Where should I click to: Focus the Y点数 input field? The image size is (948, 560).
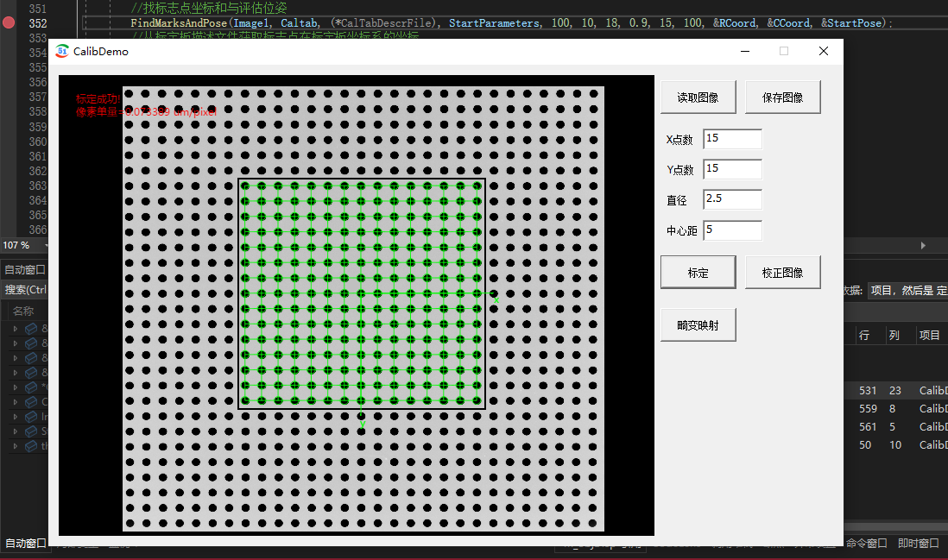point(733,169)
